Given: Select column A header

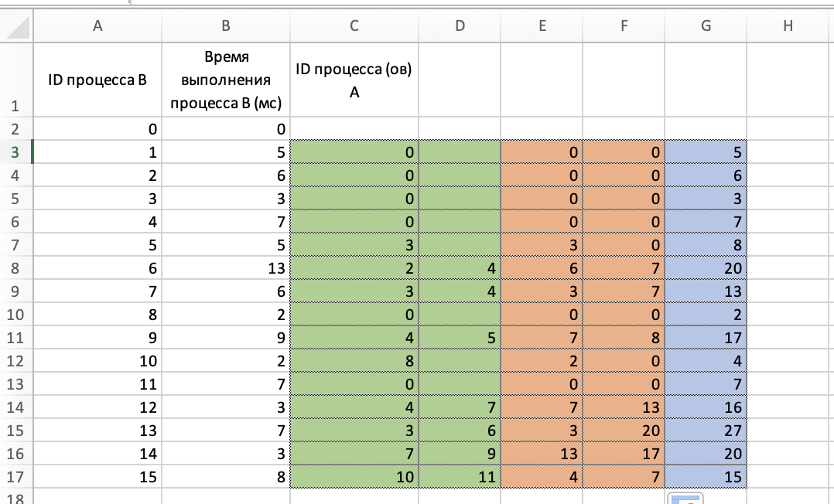Looking at the screenshot, I should point(97,26).
